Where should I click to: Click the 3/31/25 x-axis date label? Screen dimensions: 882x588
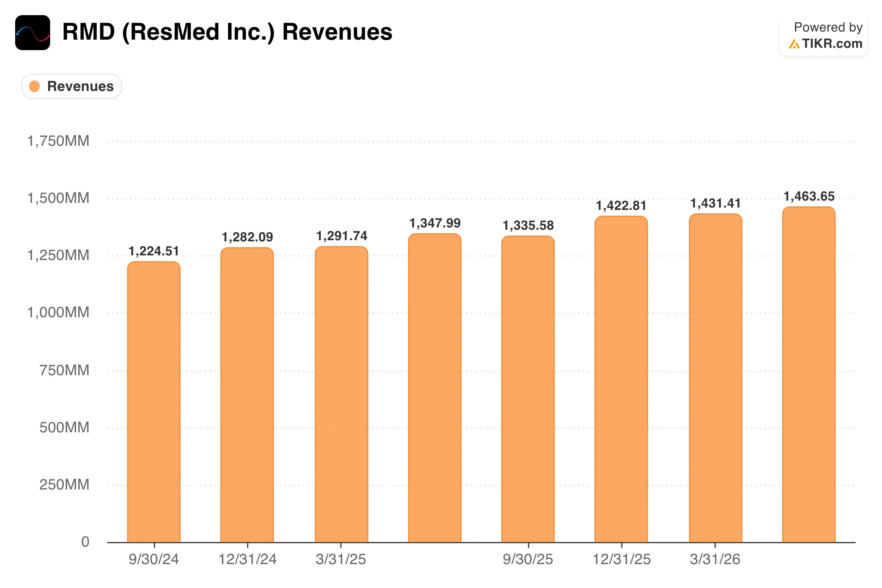341,559
